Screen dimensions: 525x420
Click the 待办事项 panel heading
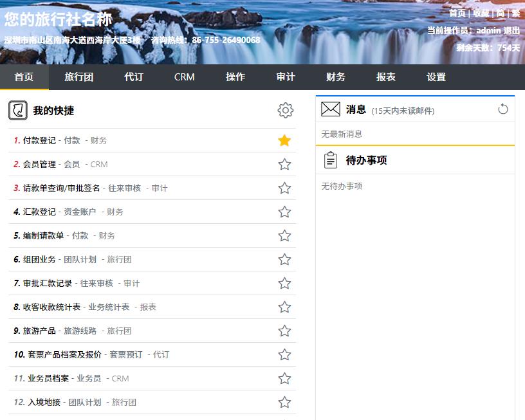click(x=366, y=160)
